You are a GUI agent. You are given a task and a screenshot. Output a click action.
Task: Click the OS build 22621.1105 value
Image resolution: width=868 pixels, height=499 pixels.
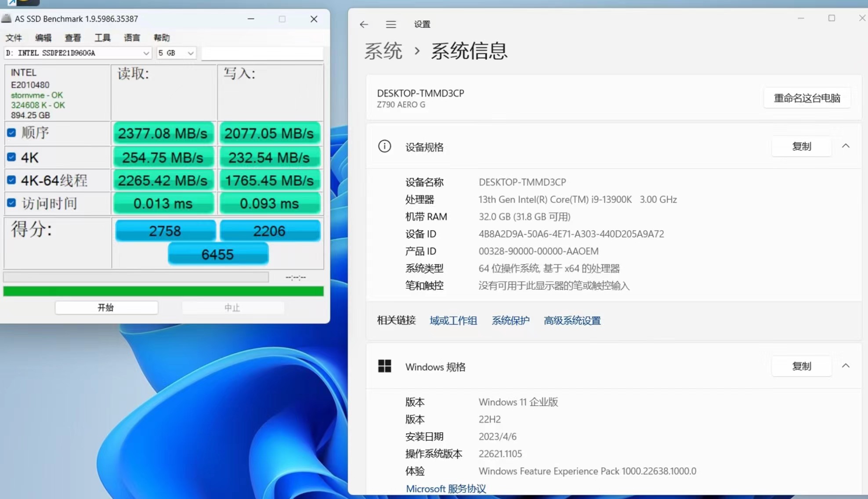point(500,454)
